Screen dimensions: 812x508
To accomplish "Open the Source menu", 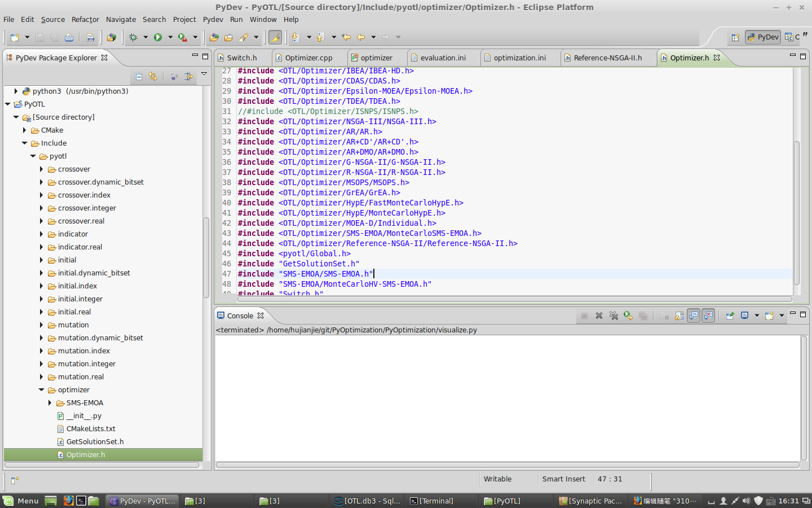I will pos(53,19).
